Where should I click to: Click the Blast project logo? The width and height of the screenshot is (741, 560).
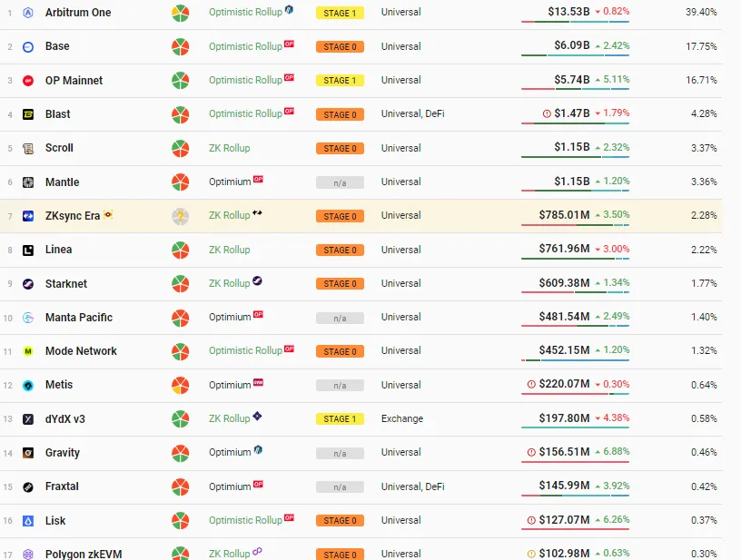click(27, 114)
